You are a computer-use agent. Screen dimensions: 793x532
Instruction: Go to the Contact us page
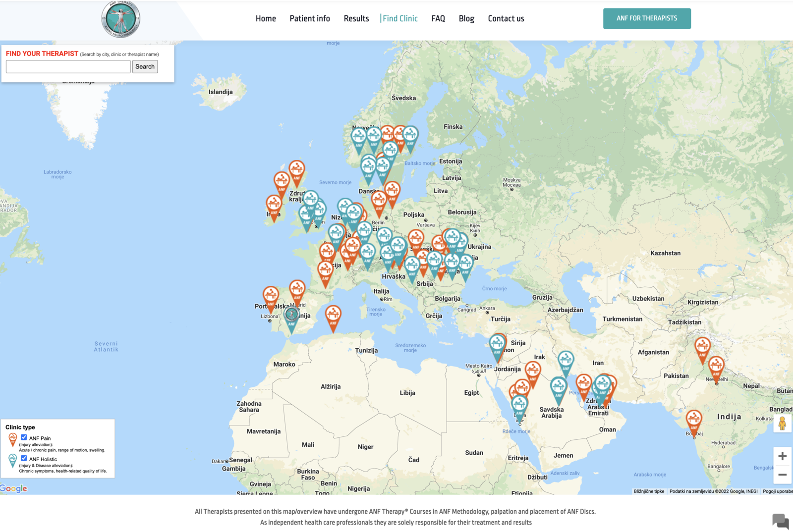[506, 18]
